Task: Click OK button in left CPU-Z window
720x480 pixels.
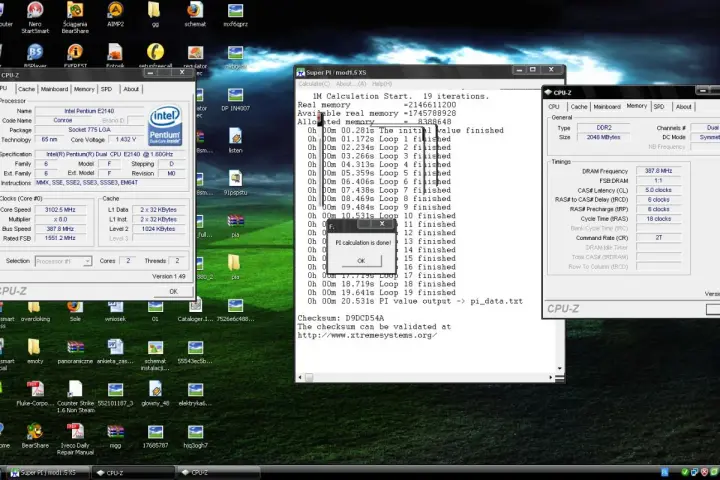Action: (x=174, y=292)
